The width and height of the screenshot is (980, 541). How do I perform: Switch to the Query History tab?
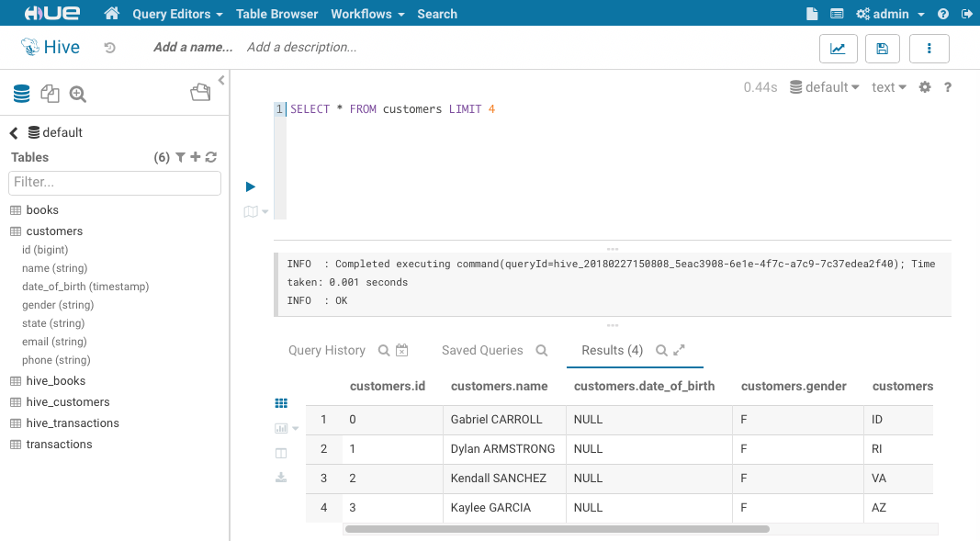click(x=326, y=350)
